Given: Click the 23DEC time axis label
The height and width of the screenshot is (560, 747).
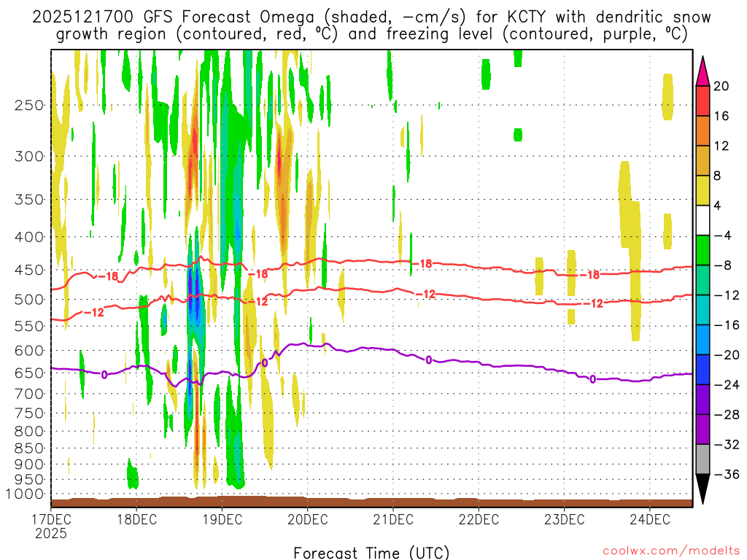Looking at the screenshot, I should tap(565, 519).
